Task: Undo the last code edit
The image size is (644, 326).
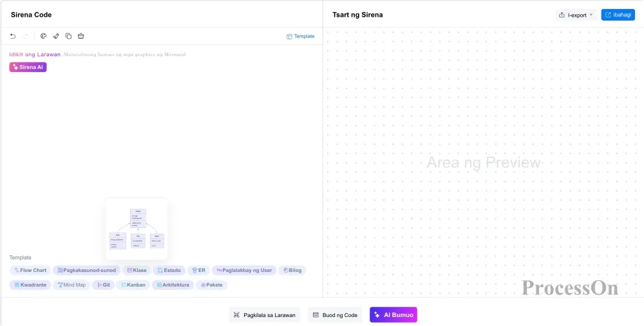Action: (x=13, y=36)
